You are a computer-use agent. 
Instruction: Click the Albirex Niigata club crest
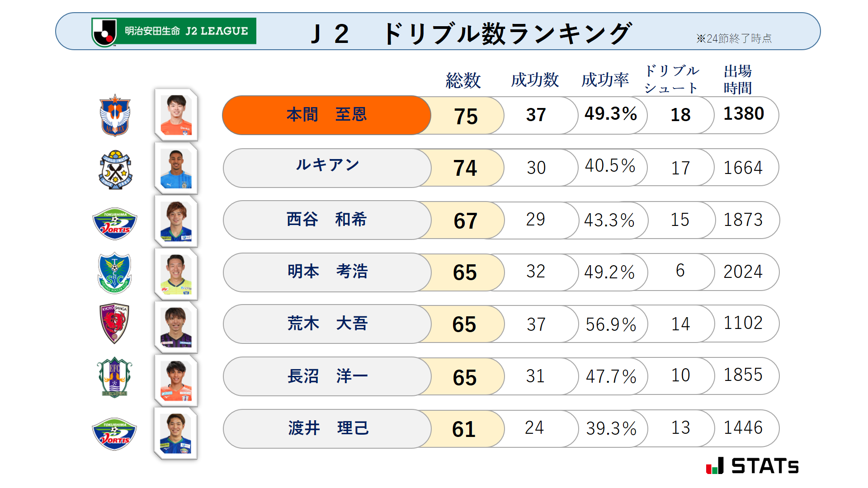(x=115, y=115)
